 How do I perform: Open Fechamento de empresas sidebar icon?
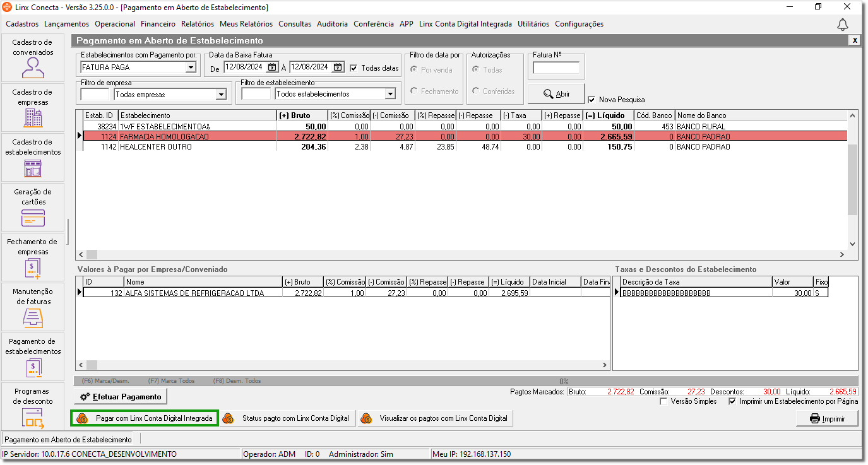tap(33, 257)
